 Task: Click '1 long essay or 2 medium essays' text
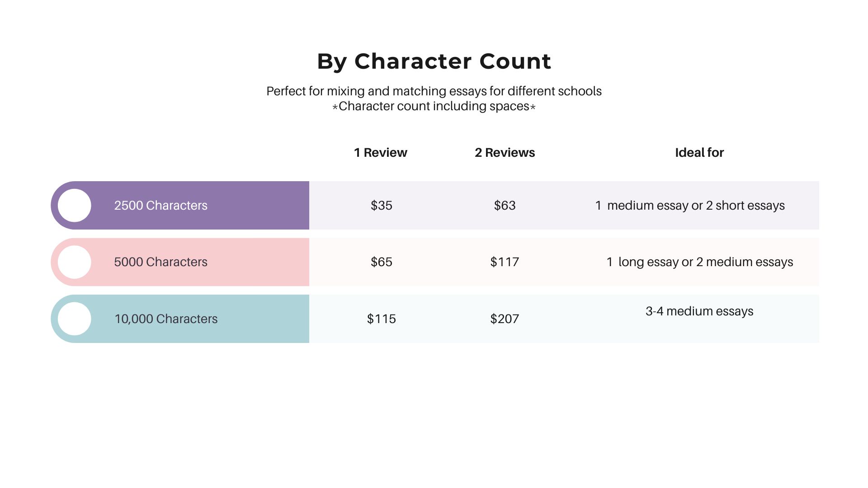699,262
